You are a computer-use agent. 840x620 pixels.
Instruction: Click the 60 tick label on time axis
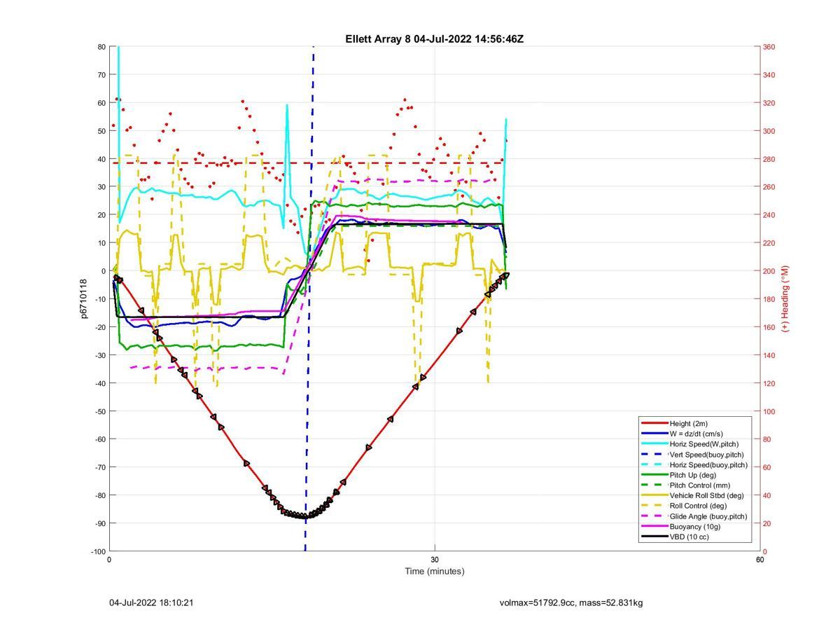[x=760, y=560]
